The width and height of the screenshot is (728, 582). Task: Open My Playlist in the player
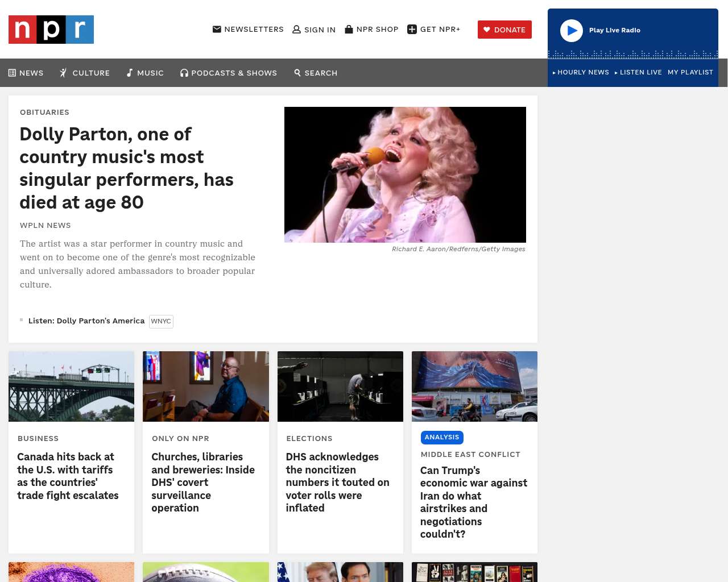[690, 72]
